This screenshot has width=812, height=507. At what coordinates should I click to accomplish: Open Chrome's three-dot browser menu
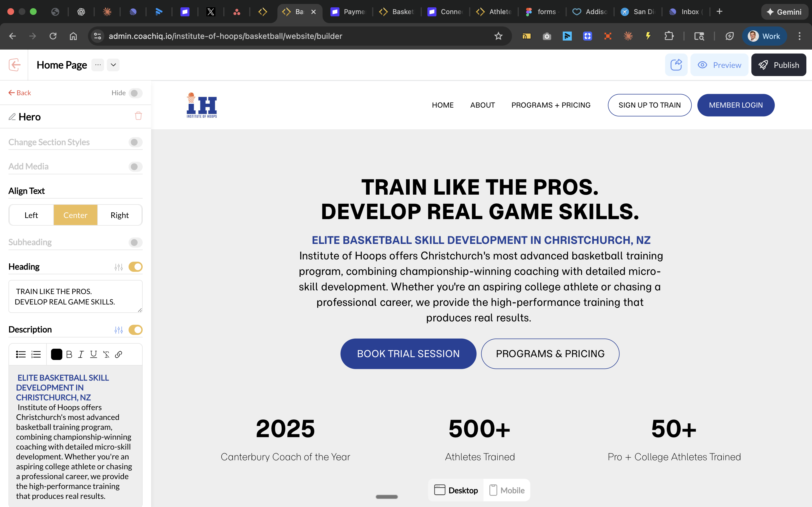click(800, 36)
